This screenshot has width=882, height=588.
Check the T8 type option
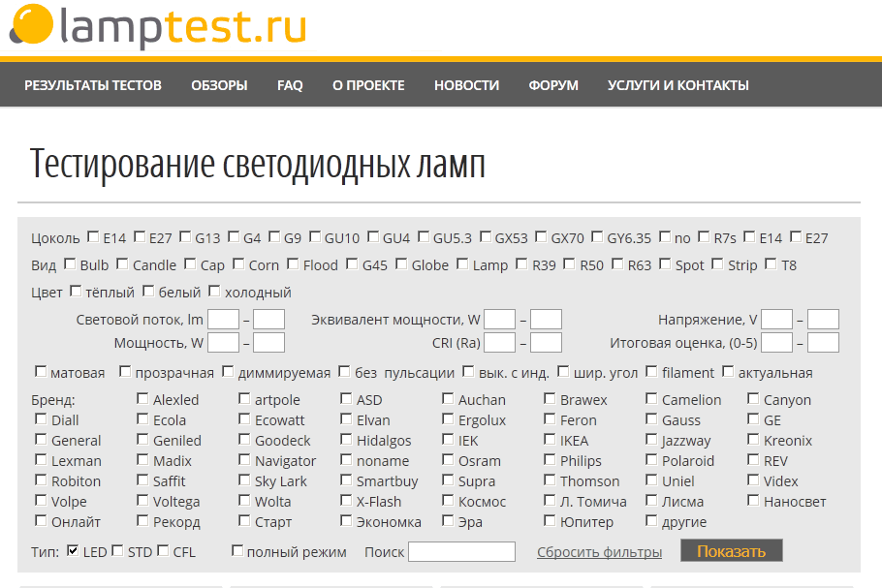[x=771, y=263]
